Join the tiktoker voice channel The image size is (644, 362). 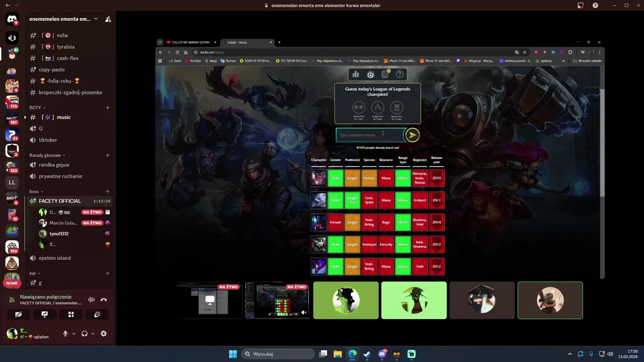point(69,140)
